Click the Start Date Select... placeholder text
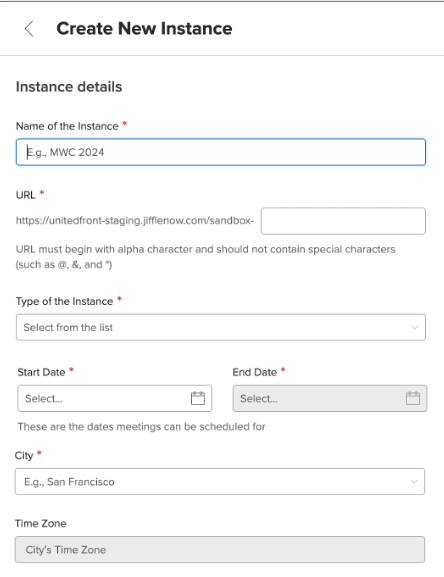 tap(44, 399)
